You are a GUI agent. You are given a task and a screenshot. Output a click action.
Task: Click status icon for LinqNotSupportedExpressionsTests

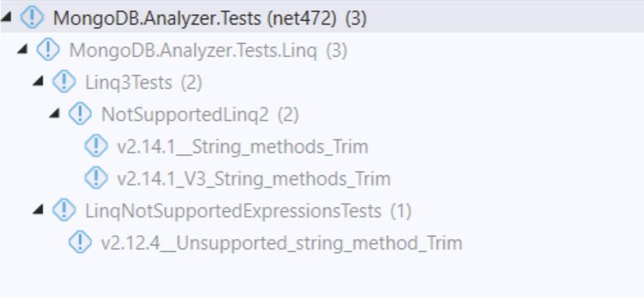coord(64,210)
